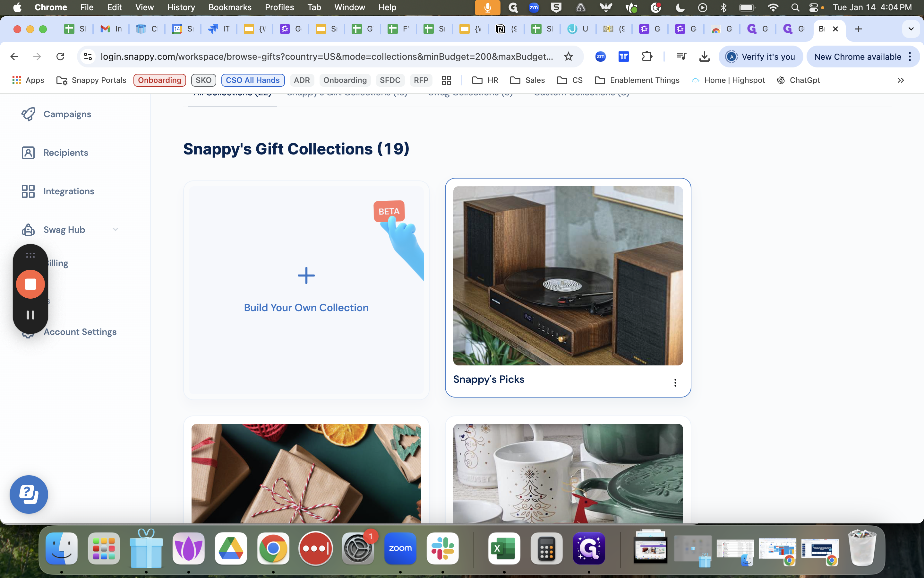Open the CS bookmarks folder
The height and width of the screenshot is (578, 924).
(570, 80)
